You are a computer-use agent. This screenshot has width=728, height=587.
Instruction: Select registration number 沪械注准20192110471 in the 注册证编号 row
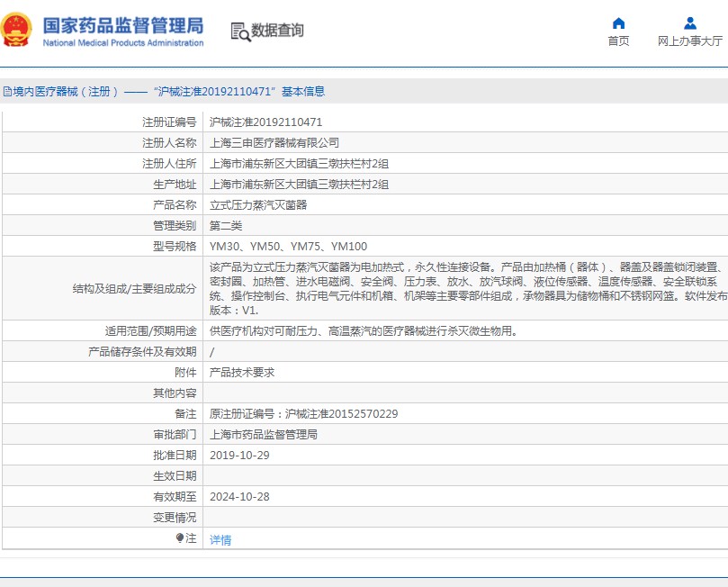(x=265, y=122)
